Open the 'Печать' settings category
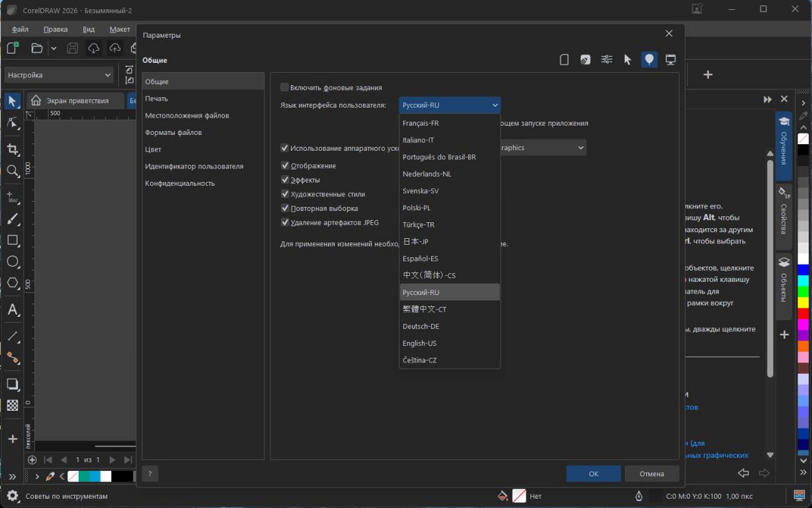This screenshot has width=812, height=508. 157,99
